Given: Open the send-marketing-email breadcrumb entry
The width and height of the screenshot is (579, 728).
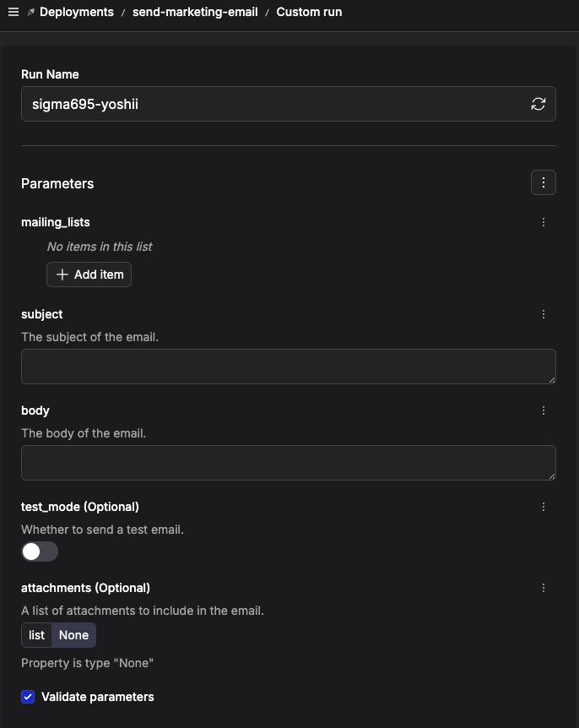Looking at the screenshot, I should pos(195,12).
